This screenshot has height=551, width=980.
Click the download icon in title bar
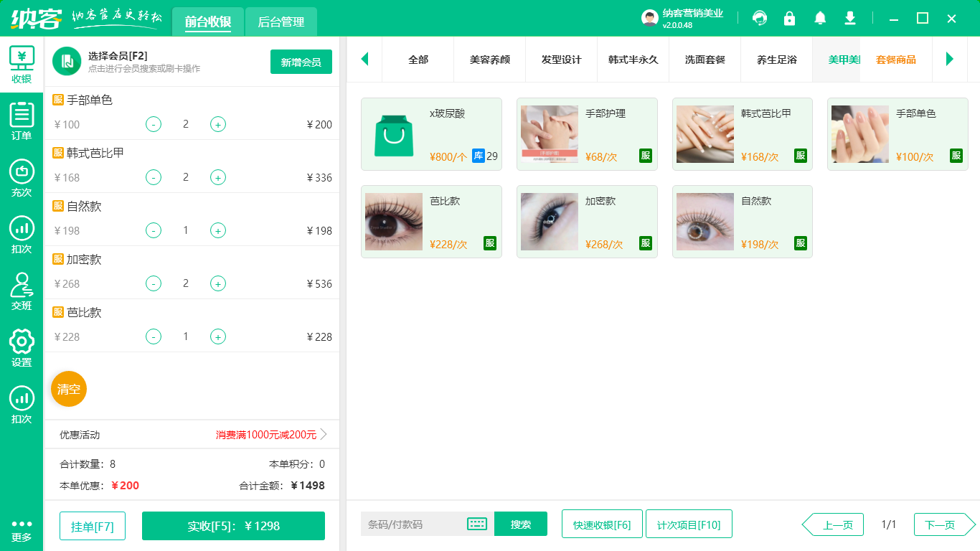coord(850,18)
